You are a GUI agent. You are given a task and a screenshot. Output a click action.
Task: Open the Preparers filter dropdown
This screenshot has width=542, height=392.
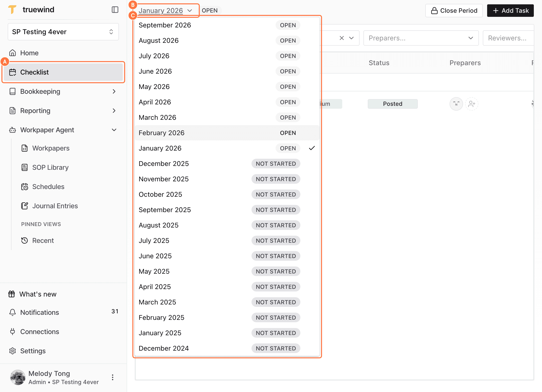coord(421,38)
